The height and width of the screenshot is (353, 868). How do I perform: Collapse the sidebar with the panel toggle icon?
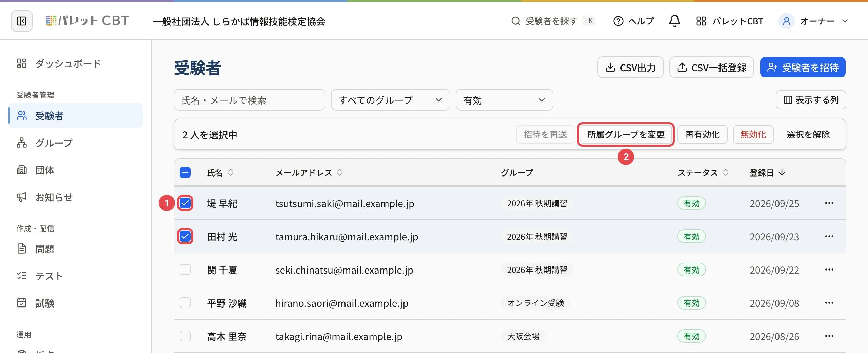tap(22, 21)
